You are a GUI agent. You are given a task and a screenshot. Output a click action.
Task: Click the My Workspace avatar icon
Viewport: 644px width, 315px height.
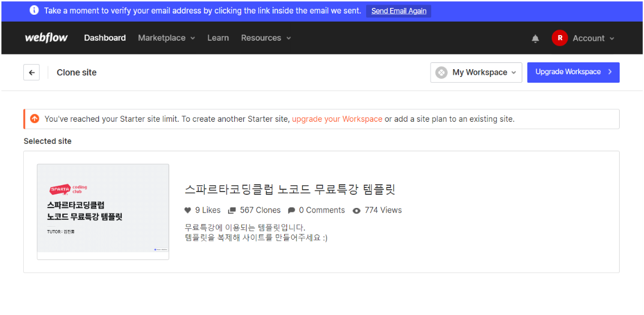441,73
